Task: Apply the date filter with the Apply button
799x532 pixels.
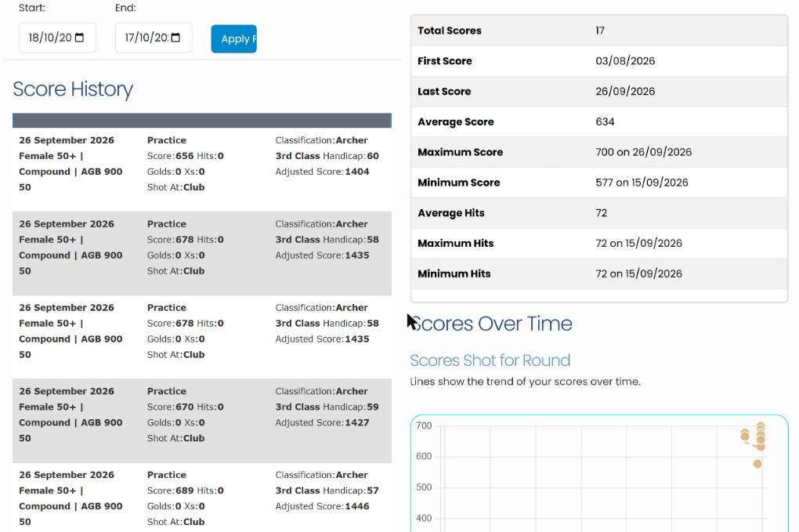Action: [234, 38]
